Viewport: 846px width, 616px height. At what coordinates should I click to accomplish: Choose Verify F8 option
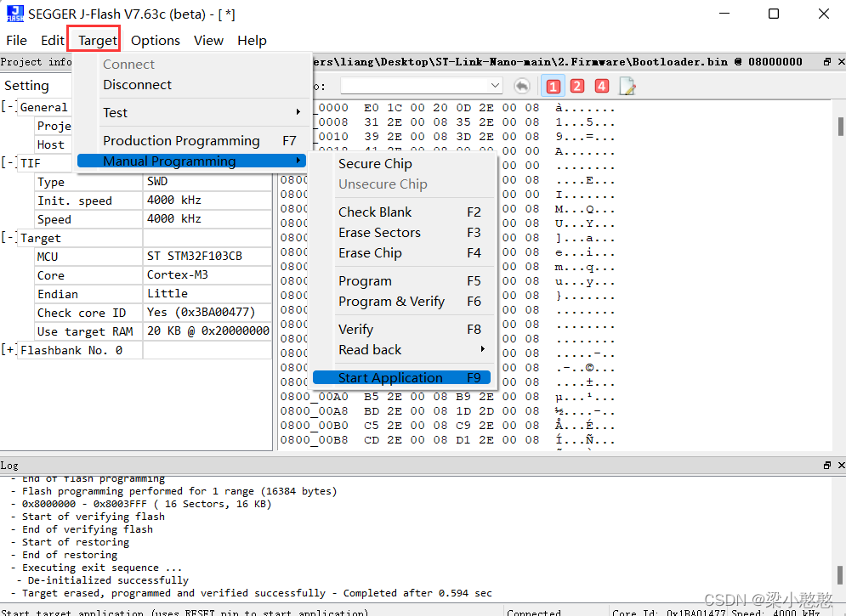click(x=401, y=330)
